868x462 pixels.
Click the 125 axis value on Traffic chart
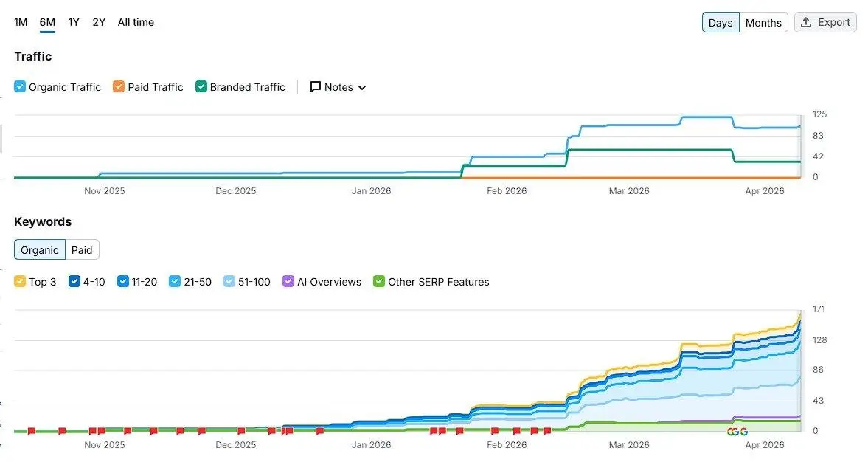click(x=820, y=114)
